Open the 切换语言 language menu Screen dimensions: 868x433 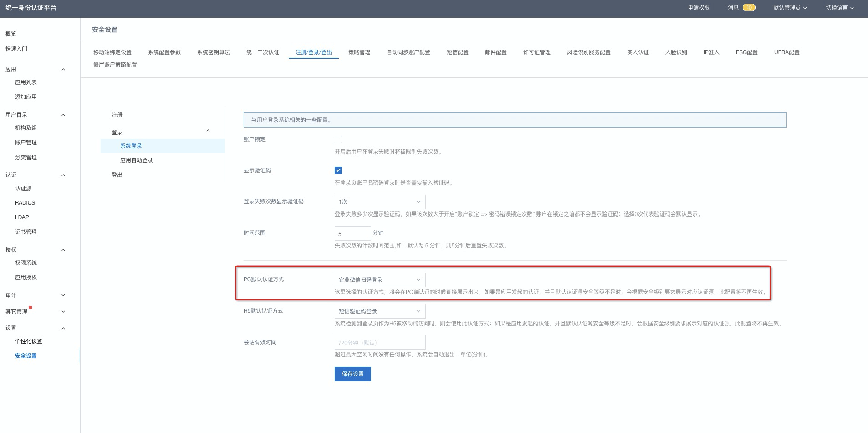point(840,8)
